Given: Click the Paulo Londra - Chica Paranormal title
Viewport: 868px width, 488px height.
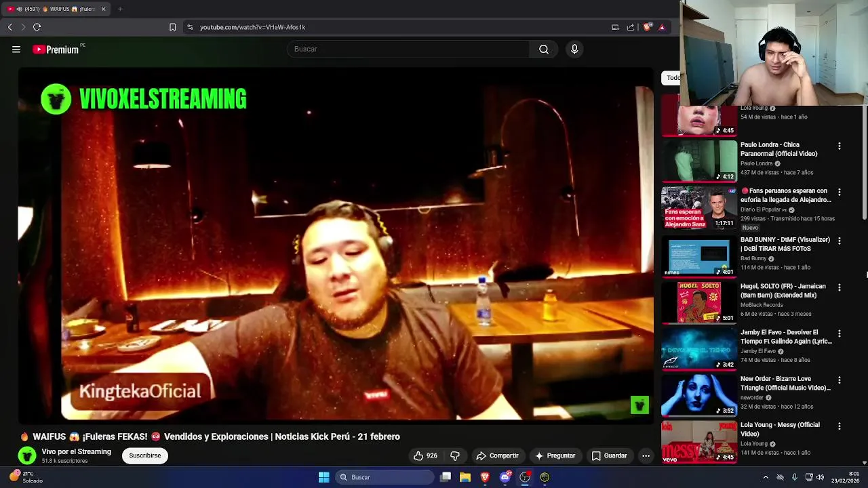Looking at the screenshot, I should (780, 149).
